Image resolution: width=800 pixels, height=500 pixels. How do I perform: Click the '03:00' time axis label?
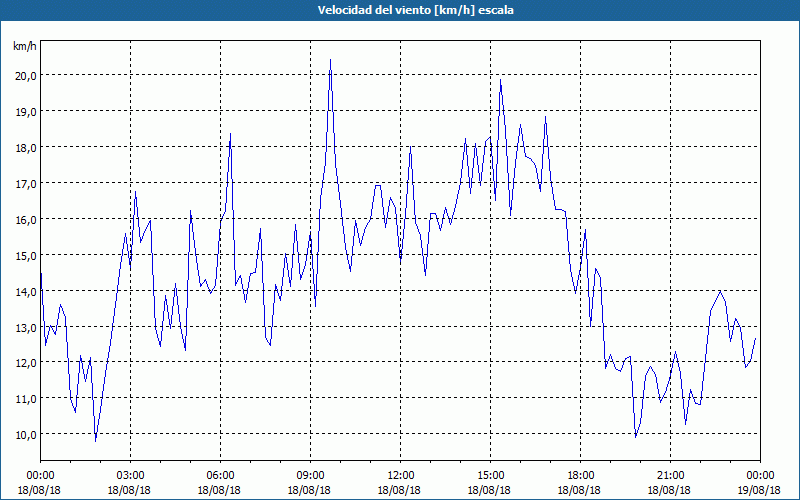click(x=130, y=476)
